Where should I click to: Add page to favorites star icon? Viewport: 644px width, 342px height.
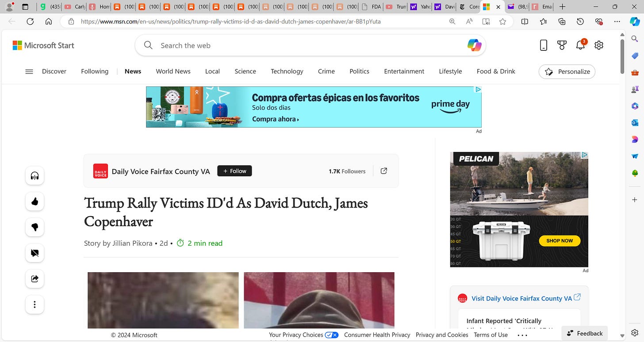(x=502, y=21)
